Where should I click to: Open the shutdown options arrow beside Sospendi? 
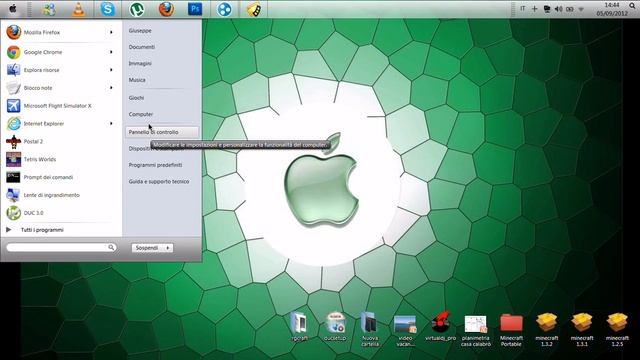168,248
